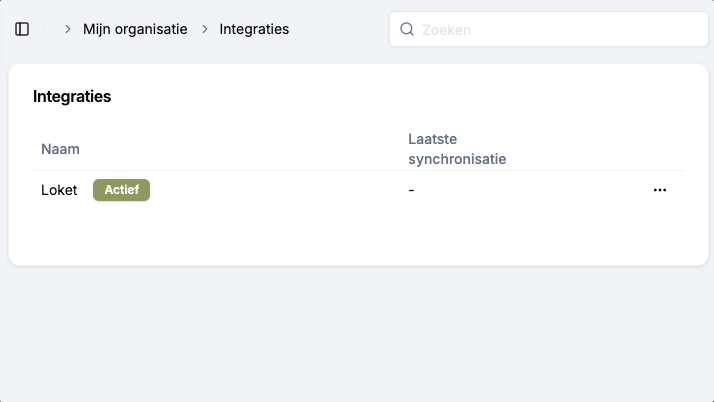Click the Integraties card heading
Viewport: 714px width, 402px height.
72,97
